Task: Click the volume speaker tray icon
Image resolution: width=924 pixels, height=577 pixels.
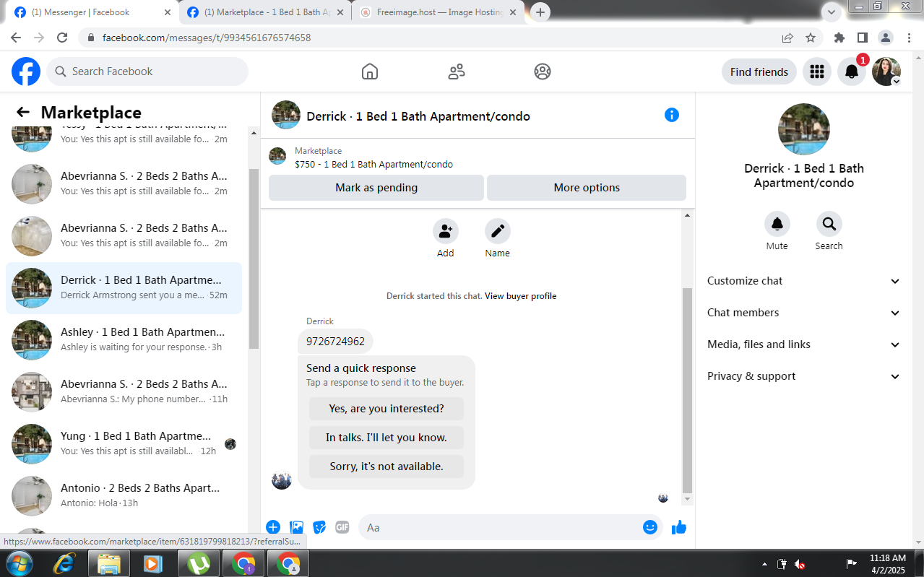Action: 800,564
